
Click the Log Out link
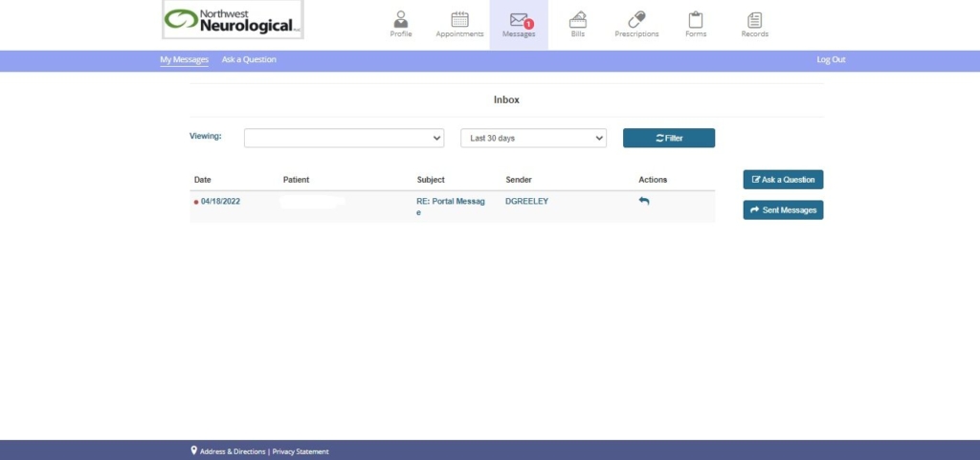point(831,59)
